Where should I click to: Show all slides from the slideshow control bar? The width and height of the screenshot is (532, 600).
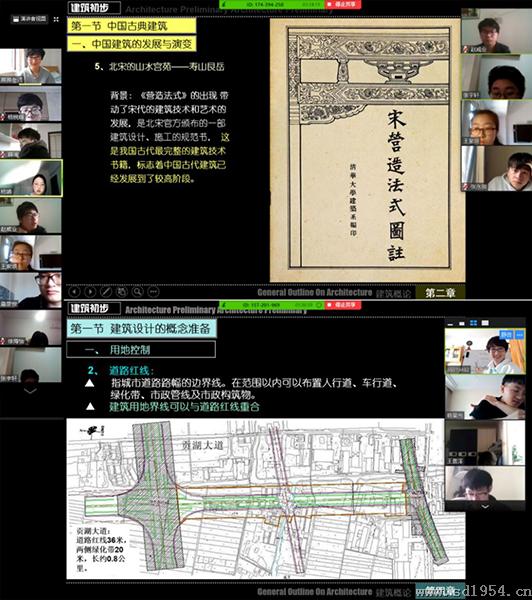tap(121, 292)
